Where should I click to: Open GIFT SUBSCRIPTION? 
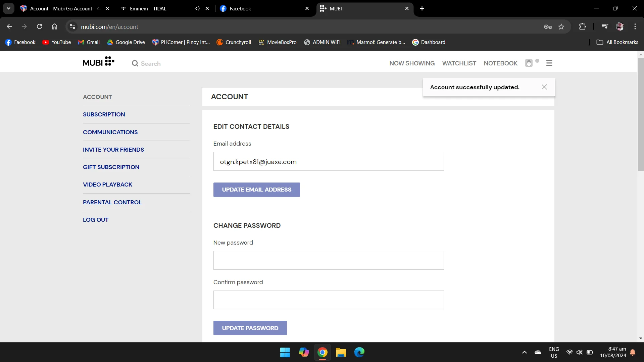pyautogui.click(x=111, y=167)
